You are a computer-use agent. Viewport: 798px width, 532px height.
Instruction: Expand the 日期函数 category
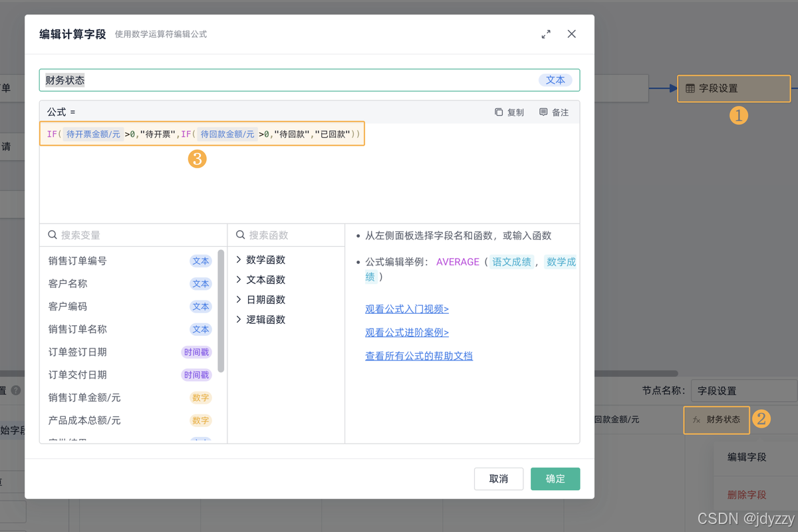261,299
